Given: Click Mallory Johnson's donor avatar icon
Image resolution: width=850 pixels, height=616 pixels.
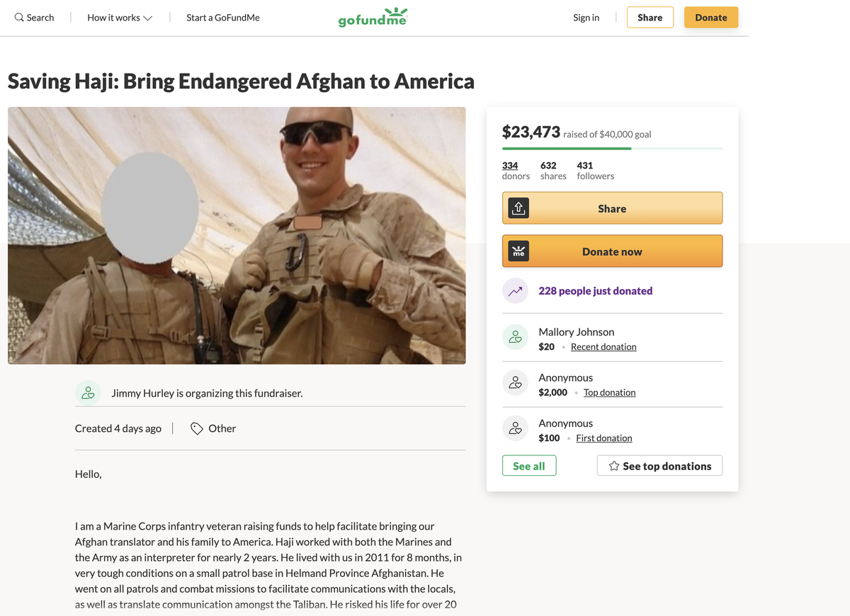Looking at the screenshot, I should [515, 338].
